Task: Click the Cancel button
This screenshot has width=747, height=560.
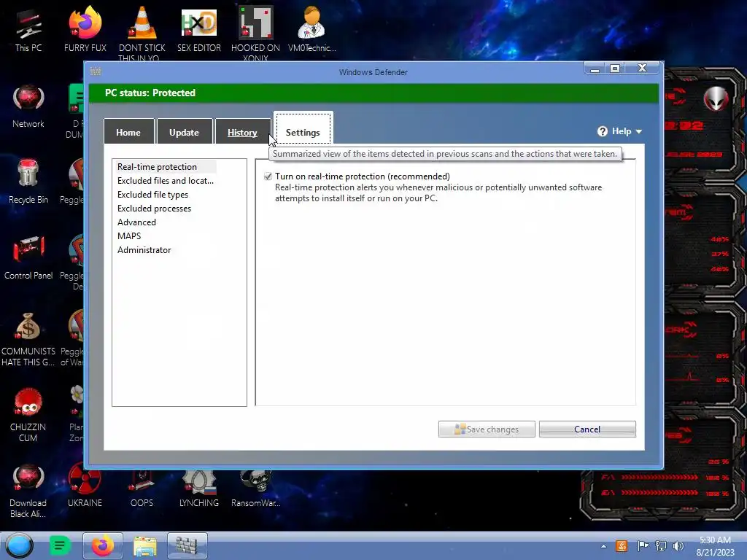Action: [x=587, y=429]
